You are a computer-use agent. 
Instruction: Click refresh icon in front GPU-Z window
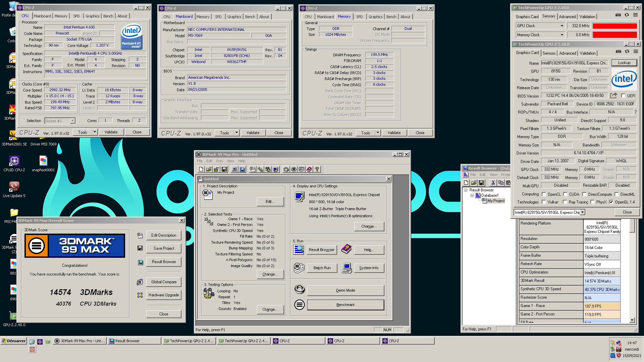click(x=627, y=52)
